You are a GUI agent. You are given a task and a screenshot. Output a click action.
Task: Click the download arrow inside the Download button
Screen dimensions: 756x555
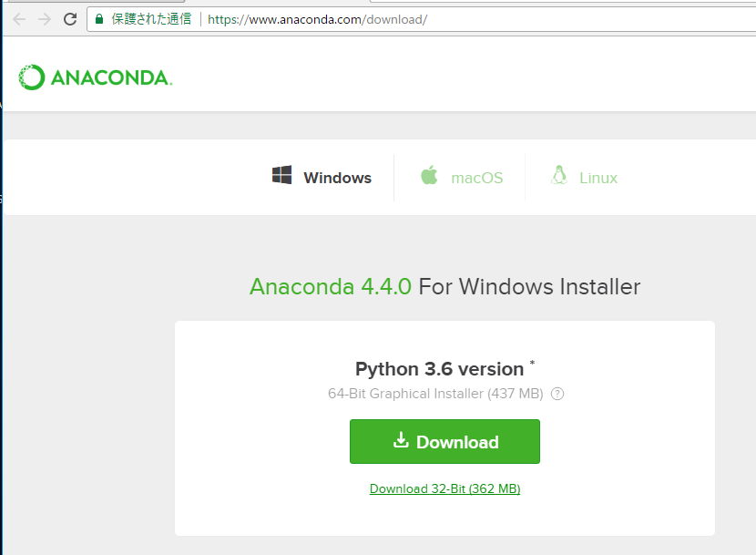pyautogui.click(x=402, y=441)
